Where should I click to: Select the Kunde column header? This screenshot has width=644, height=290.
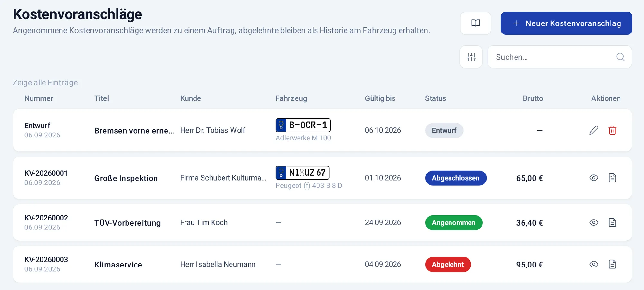pos(190,98)
